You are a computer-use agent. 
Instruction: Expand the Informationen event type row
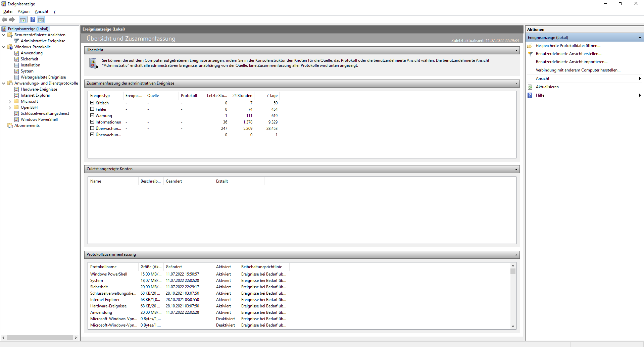tap(92, 122)
